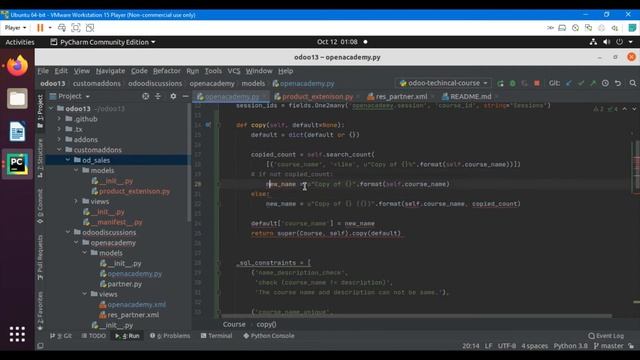This screenshot has width=640, height=360.
Task: Collapse the customaddons folder
Action: point(59,150)
